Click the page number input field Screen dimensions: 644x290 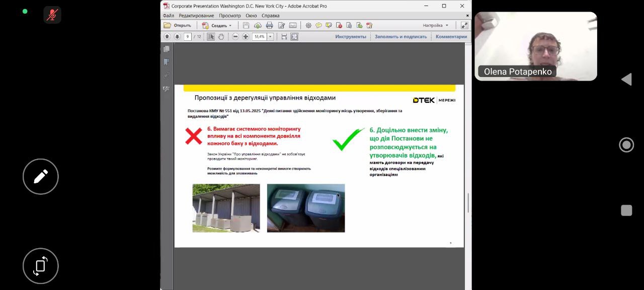187,37
